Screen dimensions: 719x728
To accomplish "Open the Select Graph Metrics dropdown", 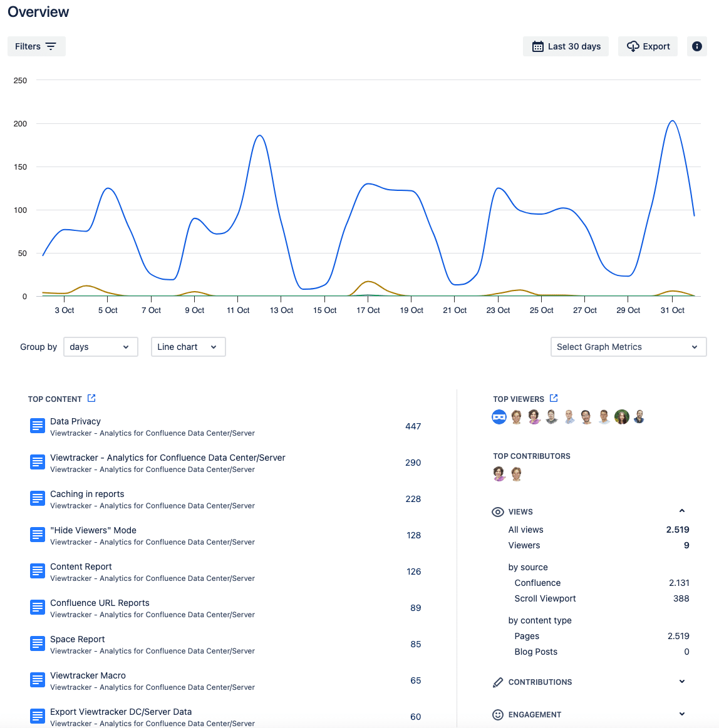I will pyautogui.click(x=628, y=346).
